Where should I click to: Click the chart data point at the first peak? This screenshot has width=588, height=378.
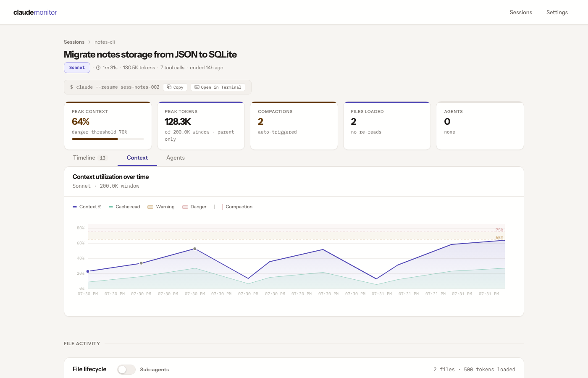tap(194, 249)
